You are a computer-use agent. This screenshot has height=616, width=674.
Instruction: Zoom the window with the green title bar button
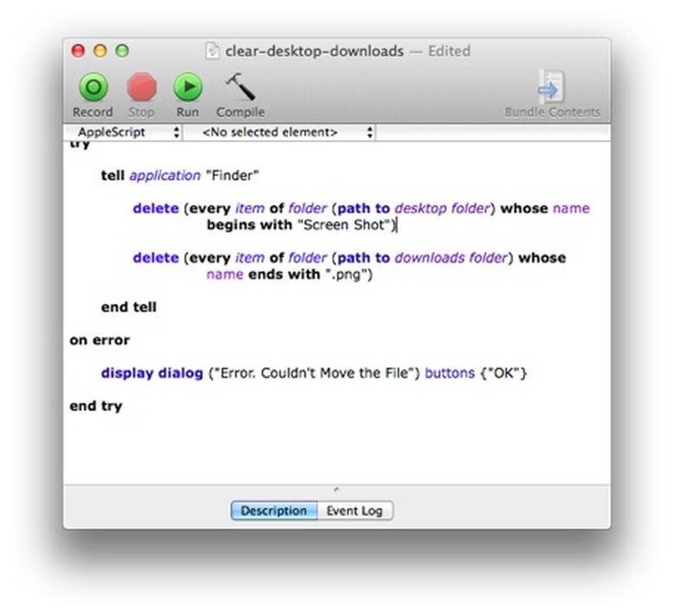pyautogui.click(x=122, y=51)
